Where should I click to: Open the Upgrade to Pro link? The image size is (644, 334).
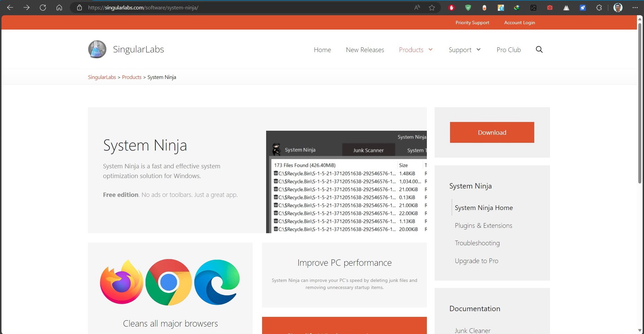[477, 261]
